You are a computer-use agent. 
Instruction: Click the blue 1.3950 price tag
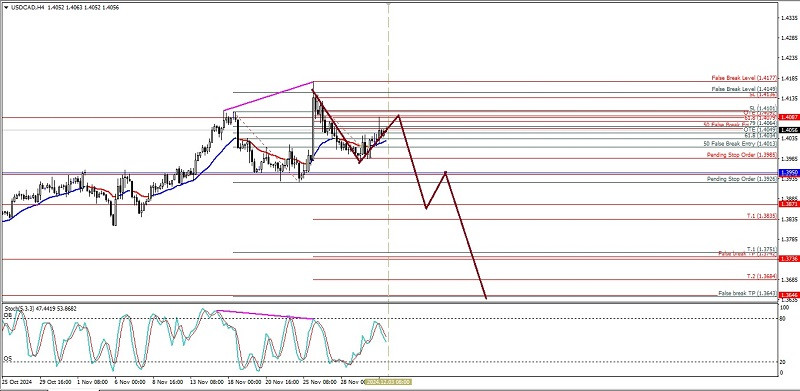pyautogui.click(x=789, y=173)
